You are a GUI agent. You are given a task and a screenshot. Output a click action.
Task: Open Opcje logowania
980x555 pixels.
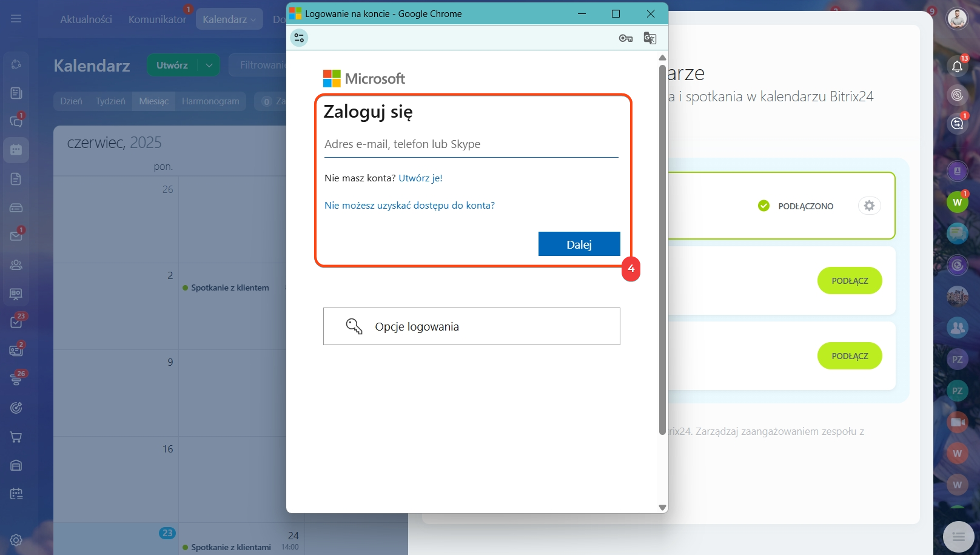coord(472,326)
